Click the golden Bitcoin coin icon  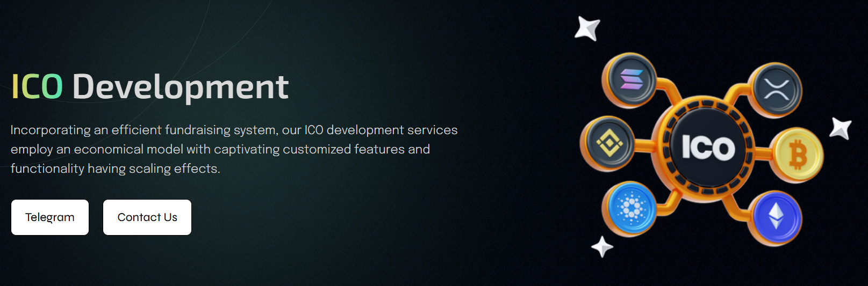pos(798,156)
